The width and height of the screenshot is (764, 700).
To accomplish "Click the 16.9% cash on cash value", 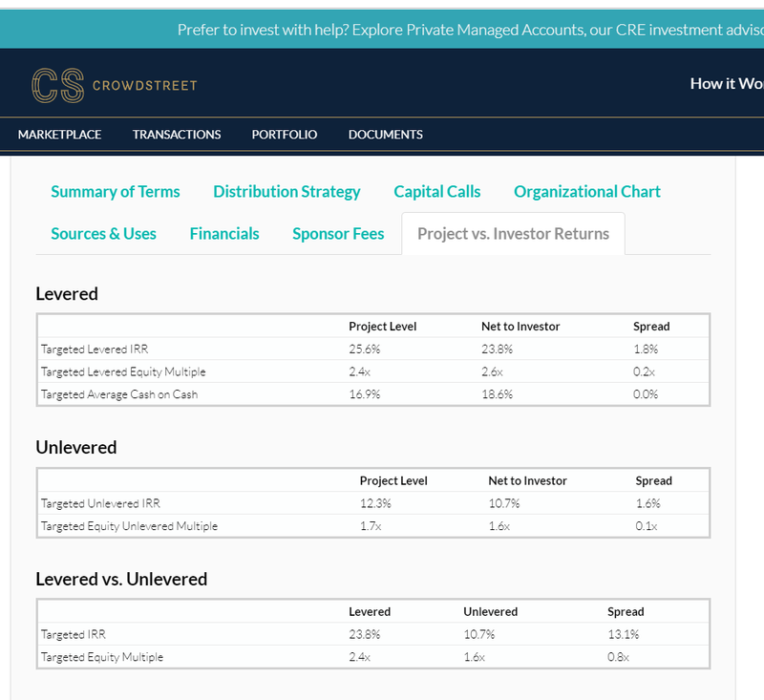I will (365, 394).
